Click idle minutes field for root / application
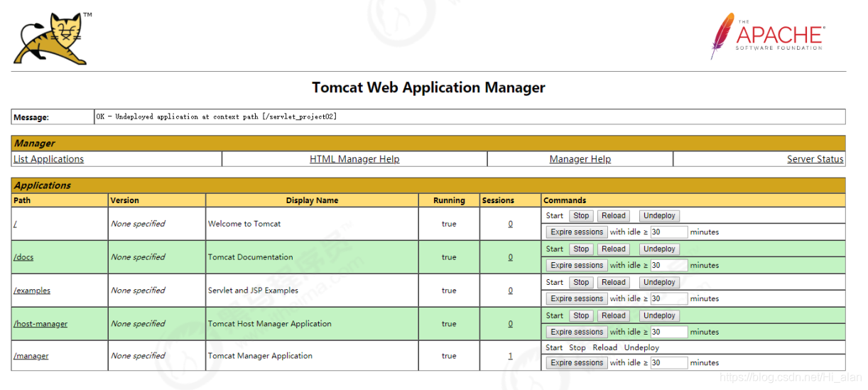The width and height of the screenshot is (868, 390). (669, 232)
